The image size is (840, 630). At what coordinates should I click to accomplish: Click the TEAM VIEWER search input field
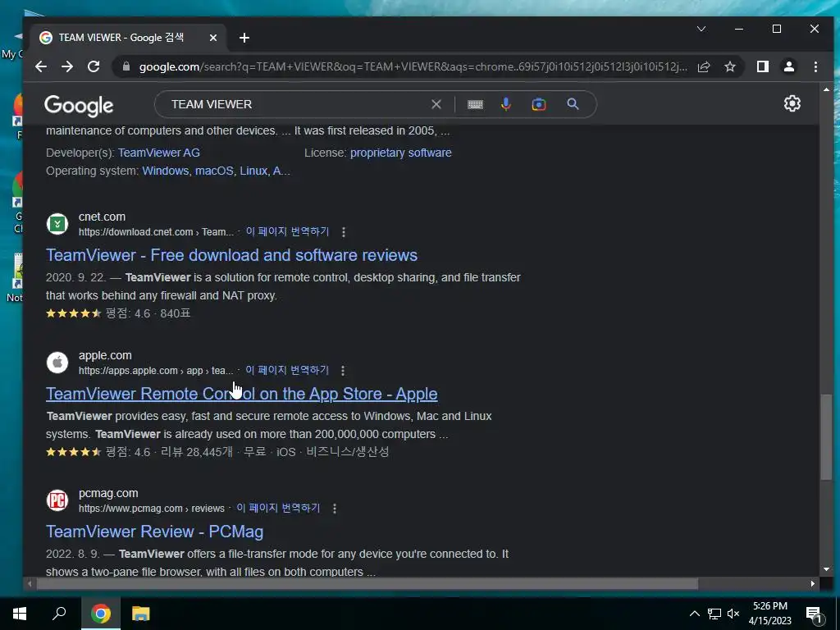pos(294,104)
